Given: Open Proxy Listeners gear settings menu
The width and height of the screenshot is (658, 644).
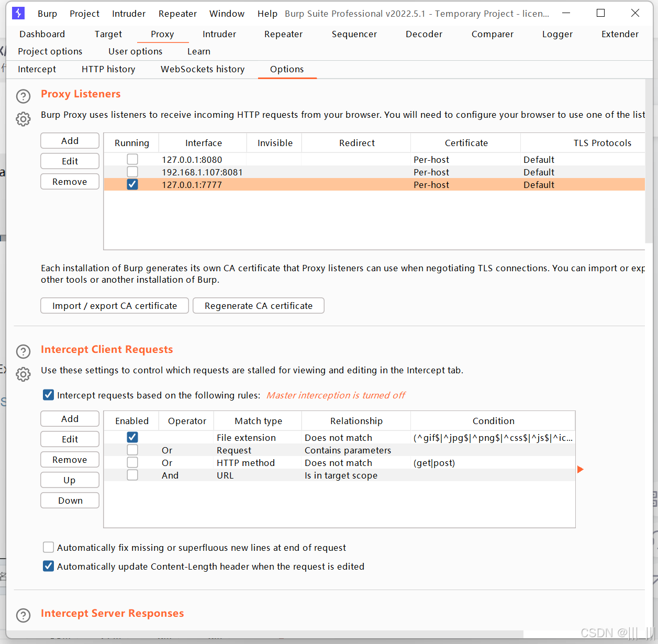Looking at the screenshot, I should pos(23,119).
